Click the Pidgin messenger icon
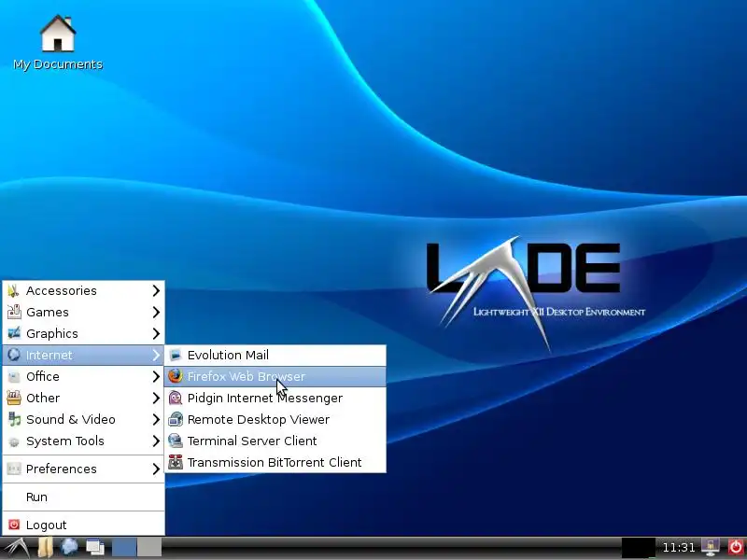747x560 pixels. [176, 398]
